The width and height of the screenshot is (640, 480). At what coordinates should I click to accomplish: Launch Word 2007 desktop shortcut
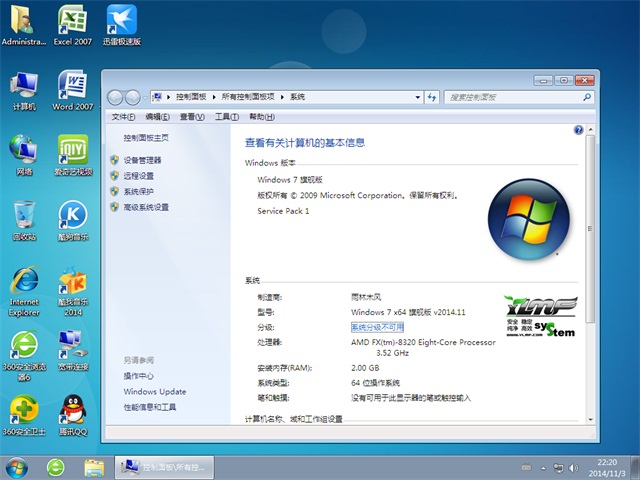pyautogui.click(x=73, y=91)
